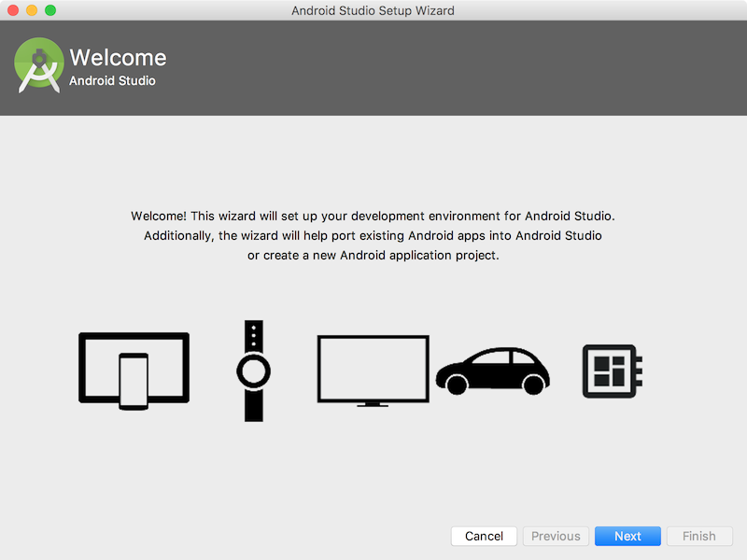The width and height of the screenshot is (747, 560).
Task: Zoom the window with the green button
Action: click(50, 10)
